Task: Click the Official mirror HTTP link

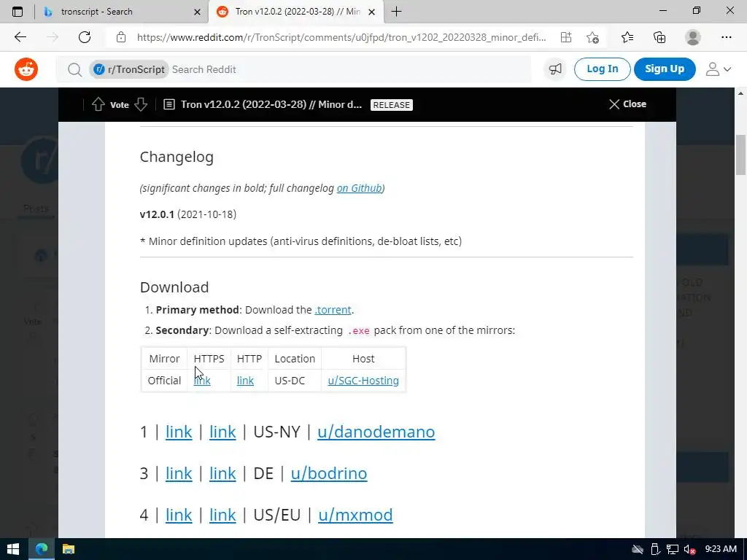Action: click(245, 381)
